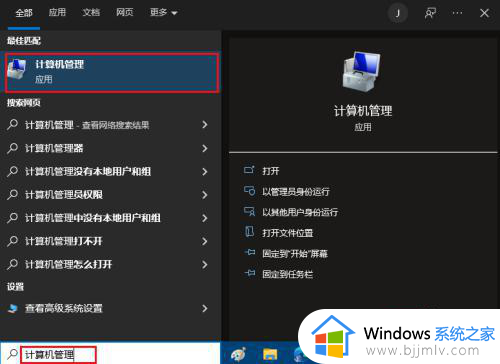Screen dimensions: 500x364
Task: Switch to the 网页 tab
Action: (x=125, y=13)
